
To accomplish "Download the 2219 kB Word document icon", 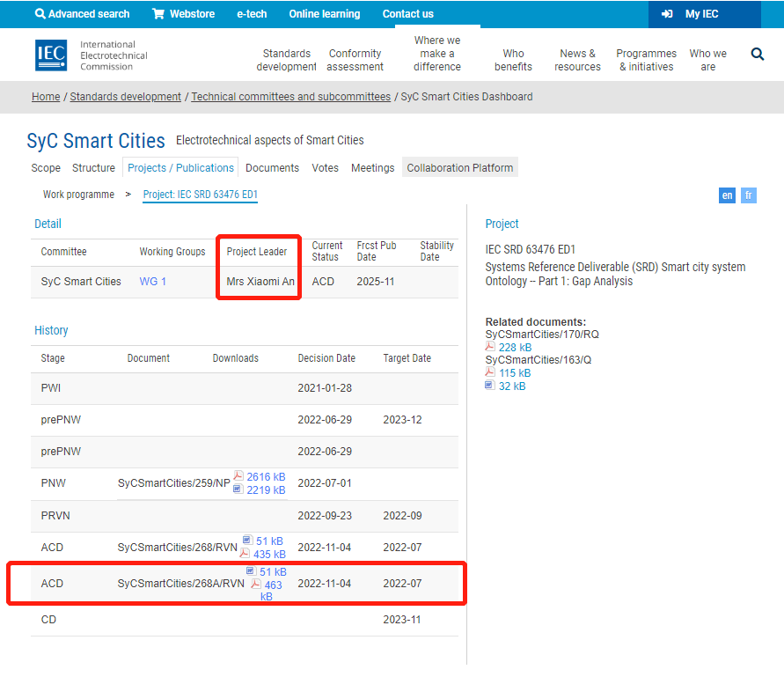I will click(238, 489).
